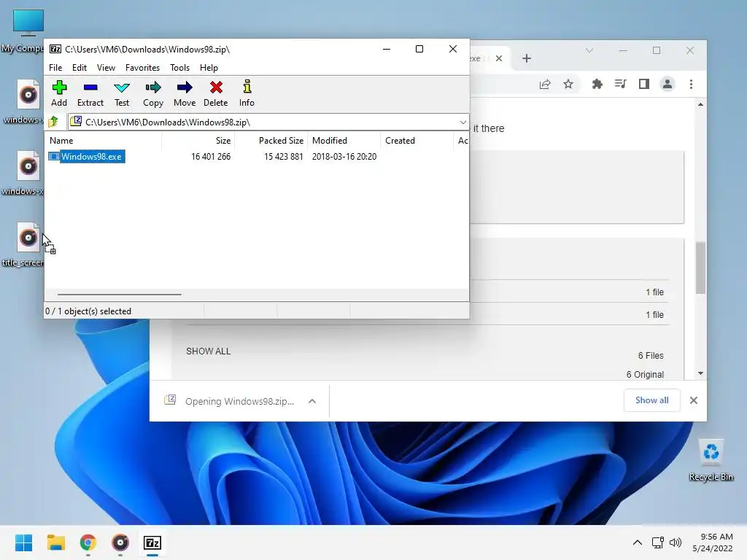
Task: Click the Move toolbar icon
Action: click(185, 93)
